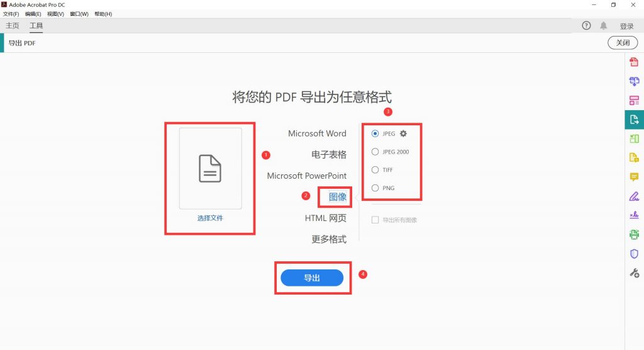
Task: Open the Organize Pages tool icon
Action: click(634, 100)
